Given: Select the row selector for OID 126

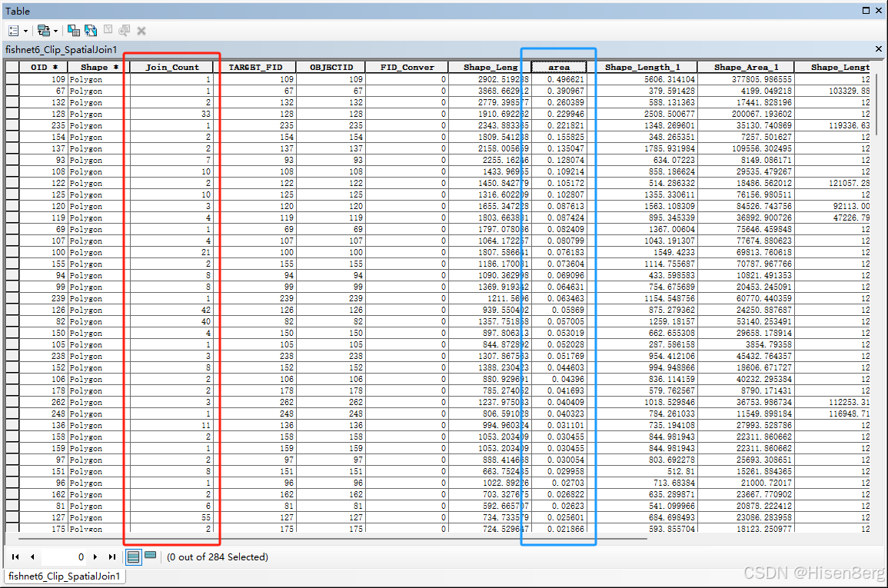Looking at the screenshot, I should point(12,310).
